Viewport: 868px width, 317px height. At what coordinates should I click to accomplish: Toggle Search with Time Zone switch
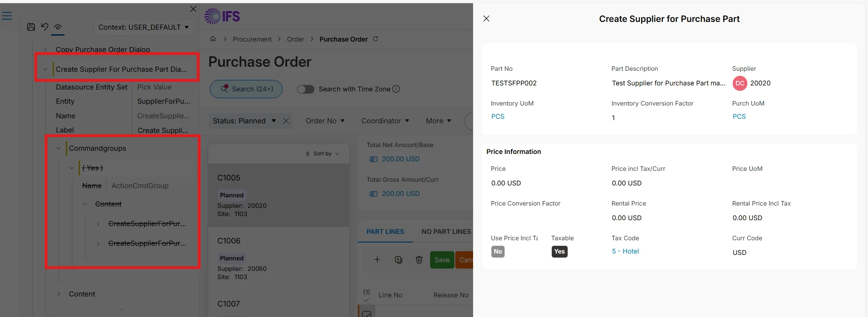pos(306,89)
